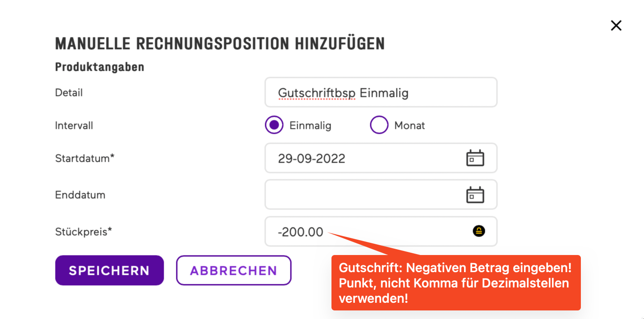Select the Monat interval option
Viewport: 644px width, 319px height.
tap(379, 125)
